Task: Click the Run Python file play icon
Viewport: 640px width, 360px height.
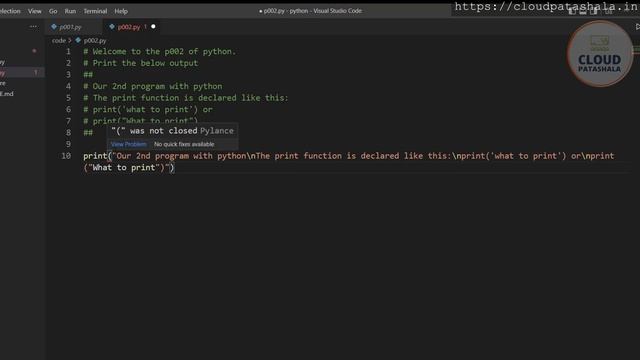Action: click(x=638, y=27)
